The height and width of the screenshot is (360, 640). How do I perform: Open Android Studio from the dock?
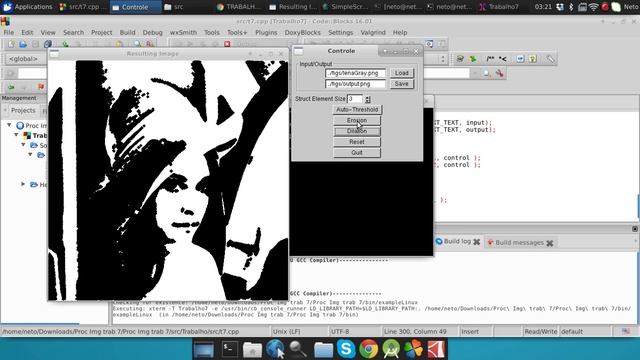click(391, 349)
